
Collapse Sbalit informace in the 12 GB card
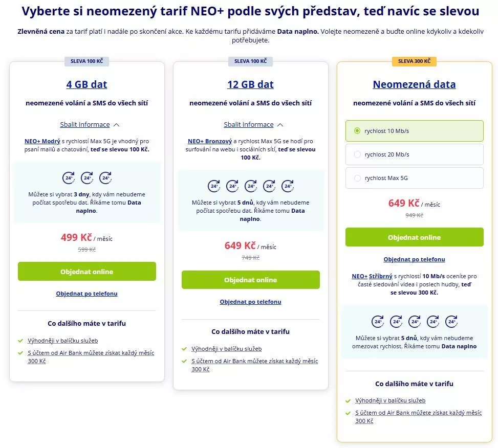249,124
